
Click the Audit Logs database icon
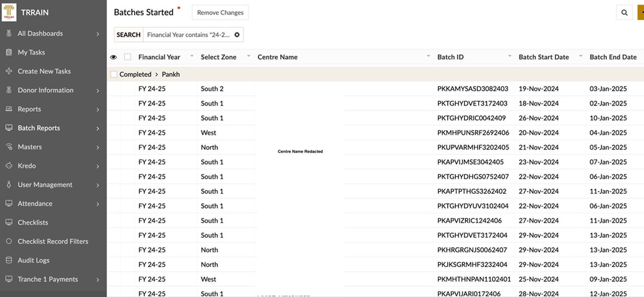pos(9,260)
